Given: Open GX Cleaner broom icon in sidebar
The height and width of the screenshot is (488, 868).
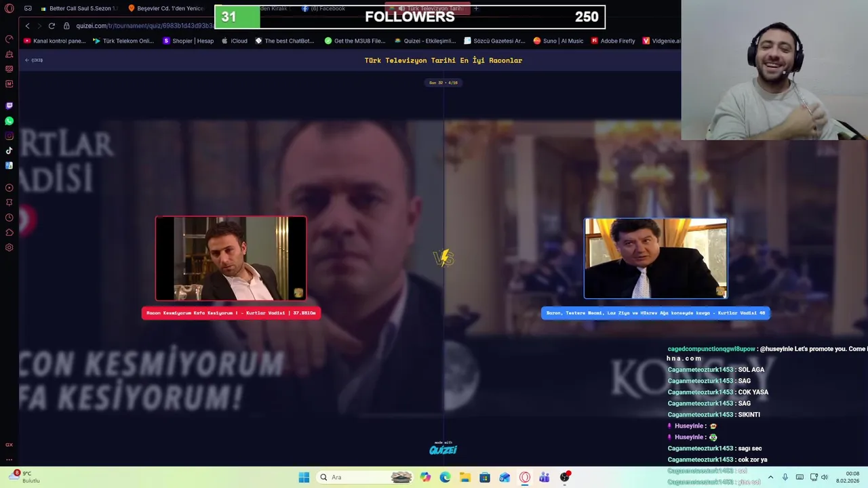Looking at the screenshot, I should click(x=9, y=54).
